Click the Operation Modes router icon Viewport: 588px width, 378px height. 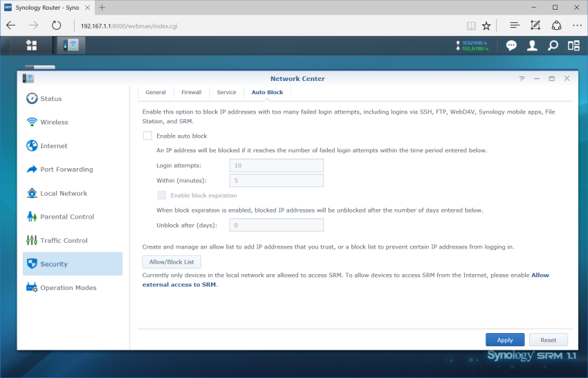click(32, 287)
